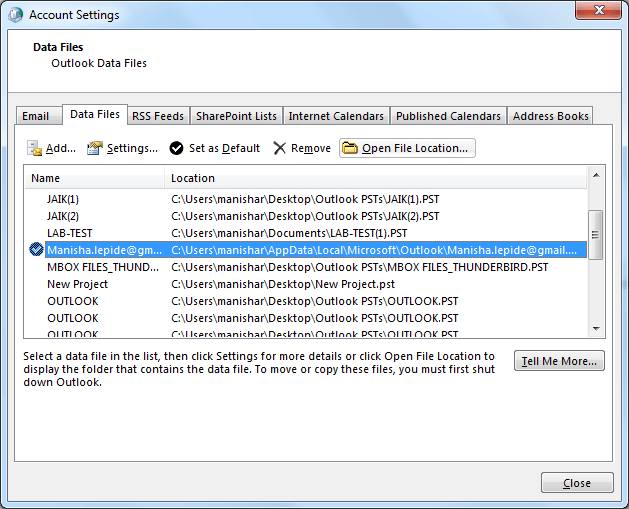Click the New Project.pst location path
Screen dimensions: 629x509
click(283, 284)
